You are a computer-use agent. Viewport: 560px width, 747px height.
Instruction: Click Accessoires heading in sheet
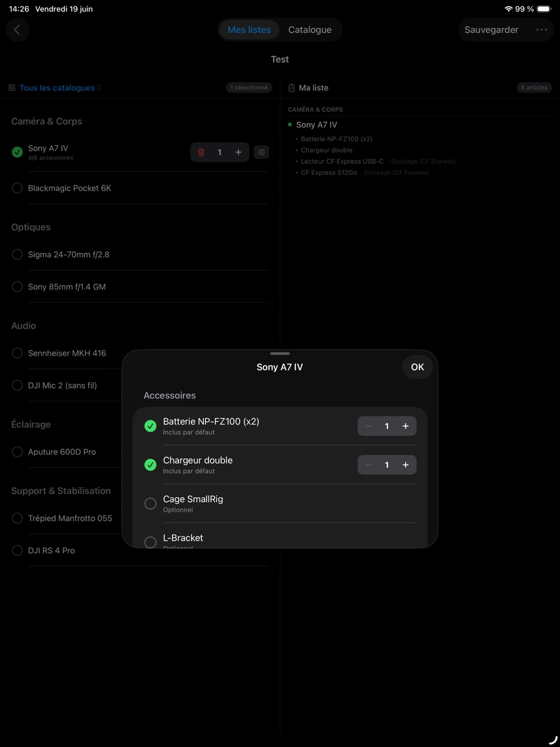tap(170, 396)
